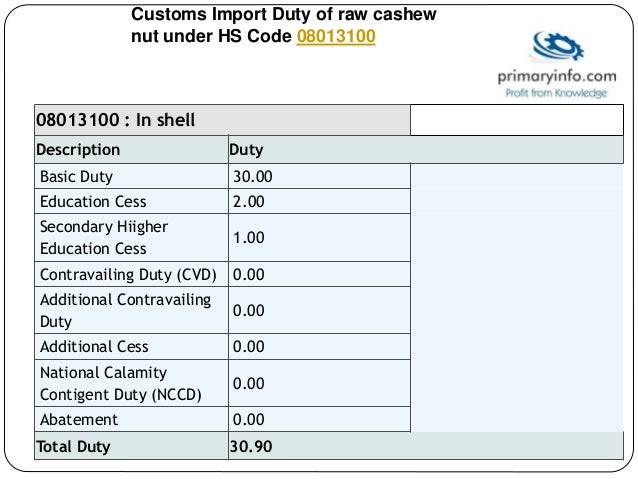Image resolution: width=638 pixels, height=479 pixels.
Task: Click the Additional Contravailing Duty label
Action: point(125,310)
